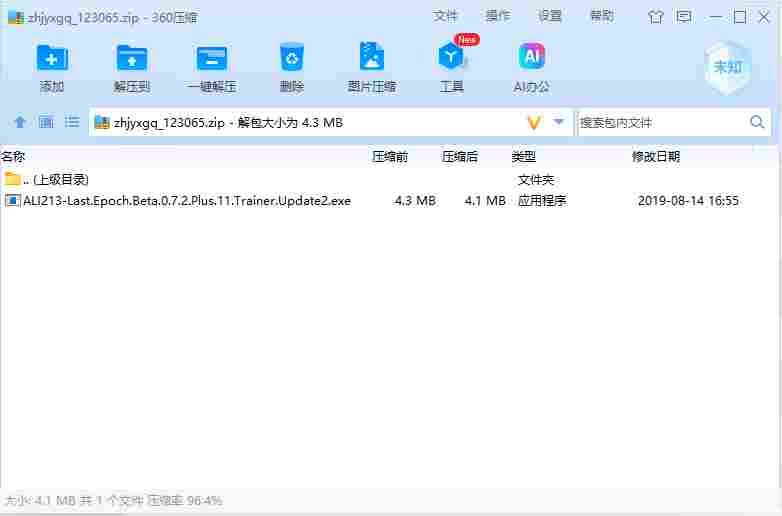782x516 pixels.
Task: Click the 4.3 MB original size cell
Action: 415,201
